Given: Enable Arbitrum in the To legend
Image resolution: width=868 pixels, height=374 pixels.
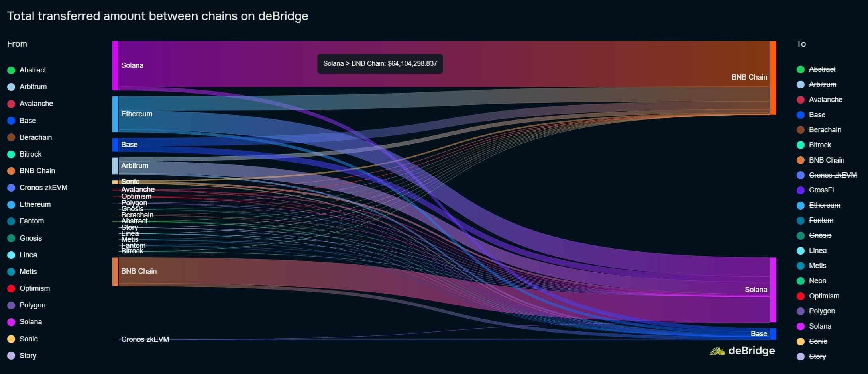Looking at the screenshot, I should click(x=817, y=84).
